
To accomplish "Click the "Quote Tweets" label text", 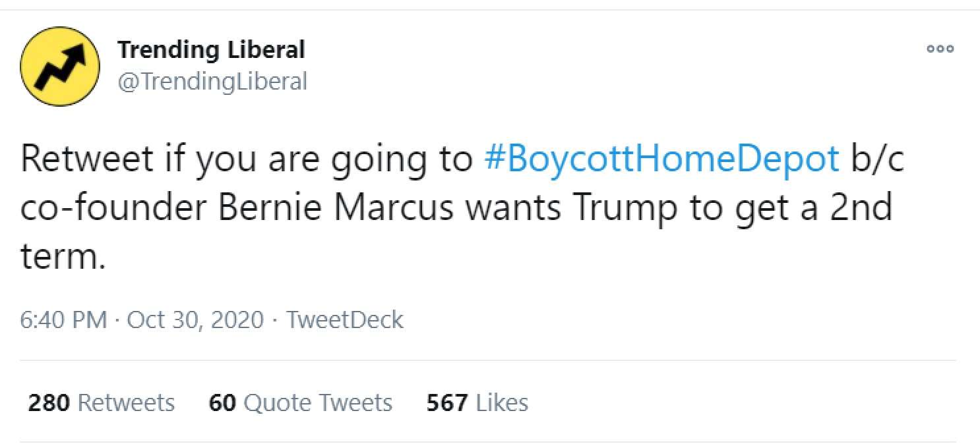I will point(318,402).
